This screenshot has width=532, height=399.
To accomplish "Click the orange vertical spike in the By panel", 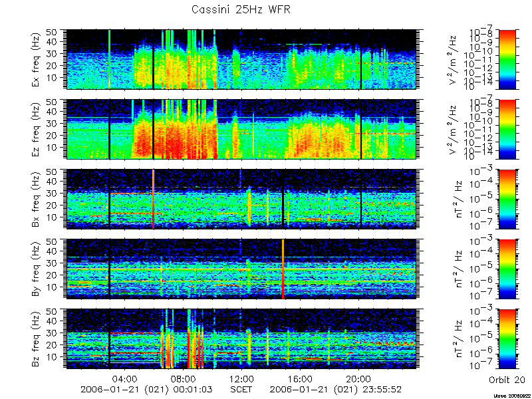I will 283,269.
